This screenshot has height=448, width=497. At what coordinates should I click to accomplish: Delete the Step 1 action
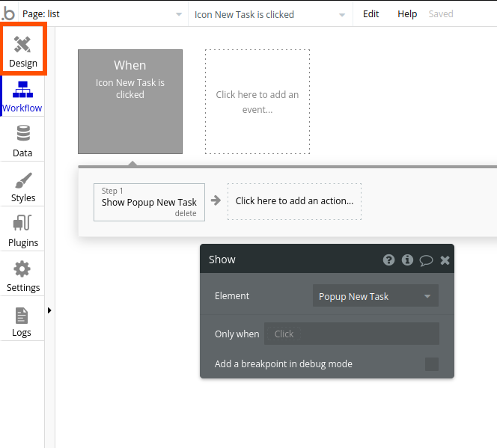pyautogui.click(x=186, y=213)
